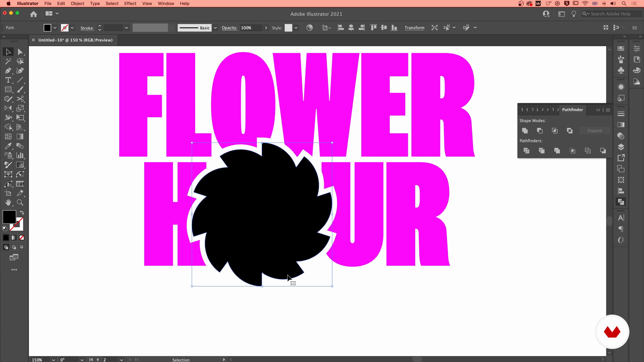Open the zoom level dropdown at 150%
Image resolution: width=644 pixels, height=362 pixels.
coord(53,360)
